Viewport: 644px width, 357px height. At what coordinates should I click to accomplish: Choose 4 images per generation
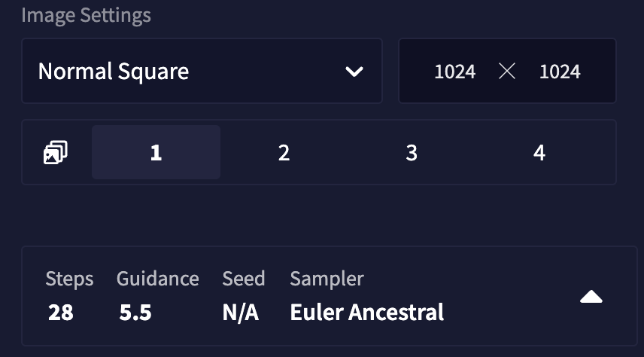[x=539, y=153]
